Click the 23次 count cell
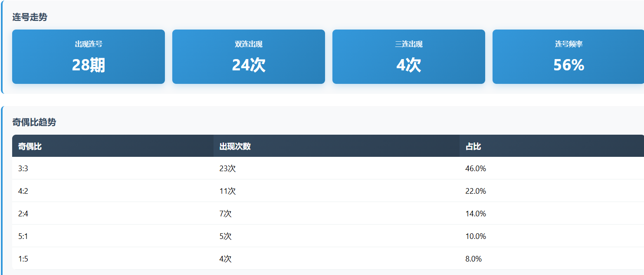 click(x=228, y=169)
